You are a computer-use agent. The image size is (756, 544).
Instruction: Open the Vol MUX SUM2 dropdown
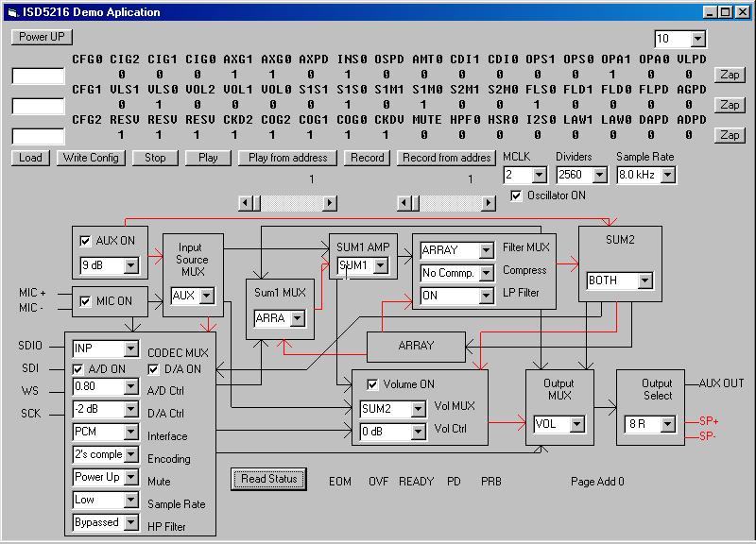[x=418, y=409]
